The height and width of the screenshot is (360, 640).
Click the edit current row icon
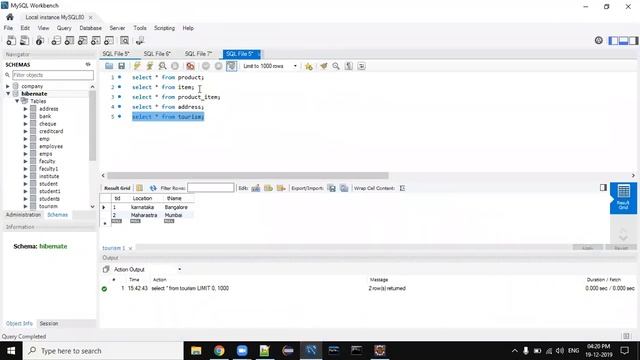click(x=256, y=188)
